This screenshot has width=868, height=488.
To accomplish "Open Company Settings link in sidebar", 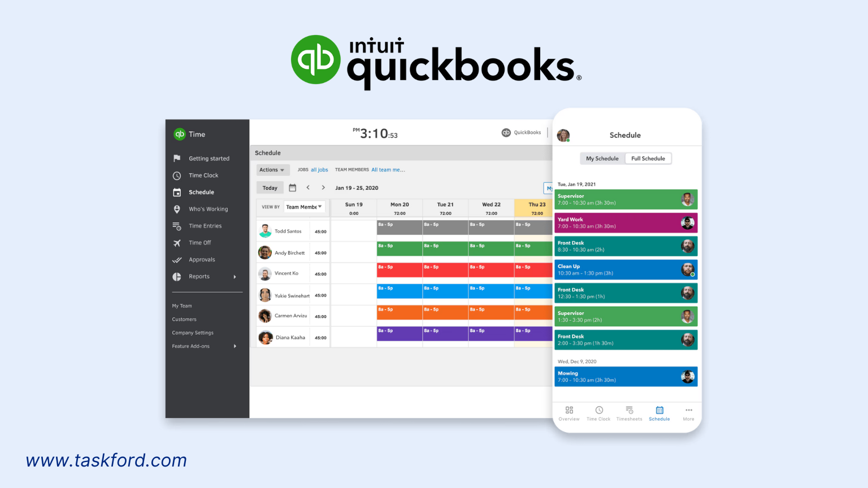I will [193, 333].
